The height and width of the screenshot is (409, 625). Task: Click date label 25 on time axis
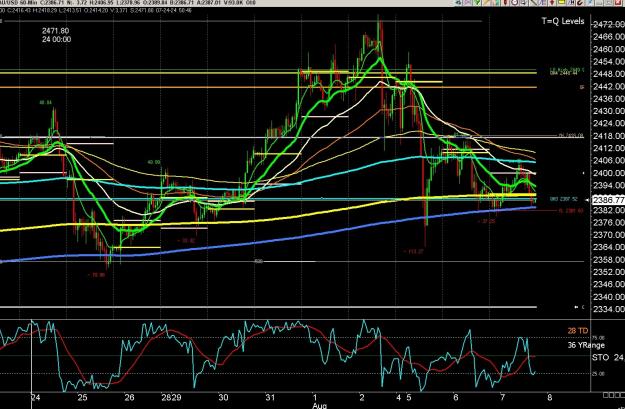pos(83,397)
